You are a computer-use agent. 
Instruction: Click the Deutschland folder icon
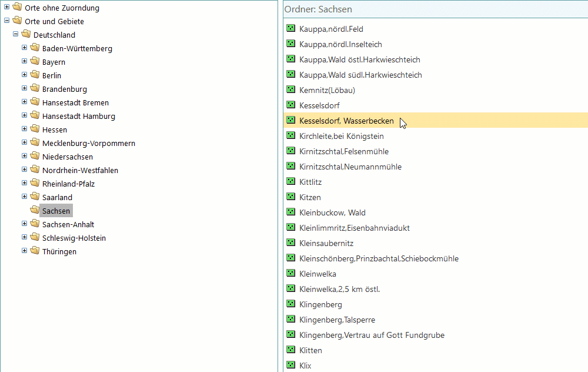tap(26, 35)
